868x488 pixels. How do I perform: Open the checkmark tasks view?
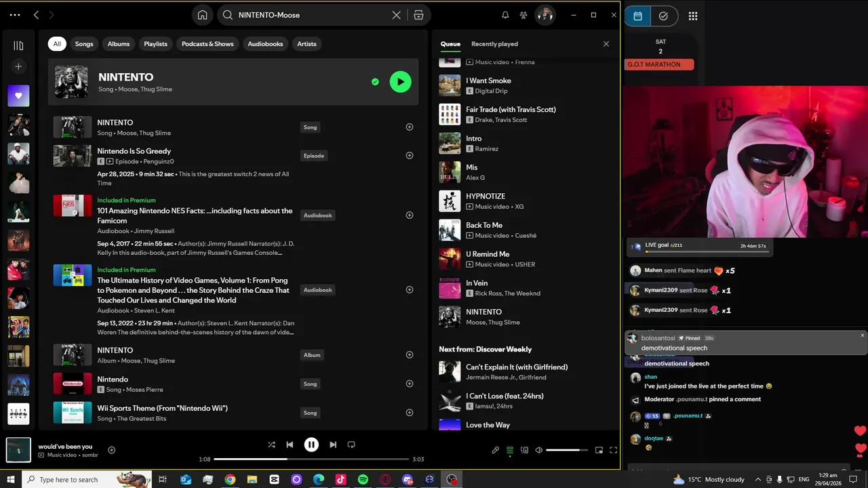pyautogui.click(x=663, y=16)
